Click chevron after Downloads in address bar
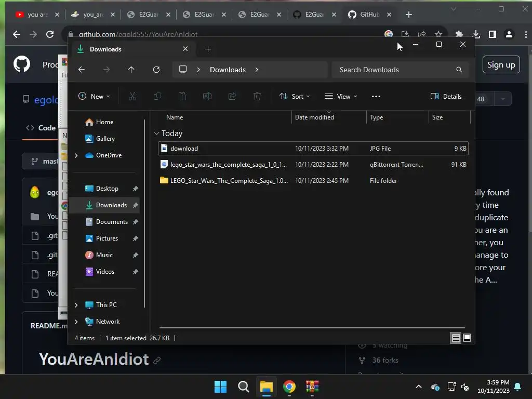The image size is (532, 399). pyautogui.click(x=257, y=70)
